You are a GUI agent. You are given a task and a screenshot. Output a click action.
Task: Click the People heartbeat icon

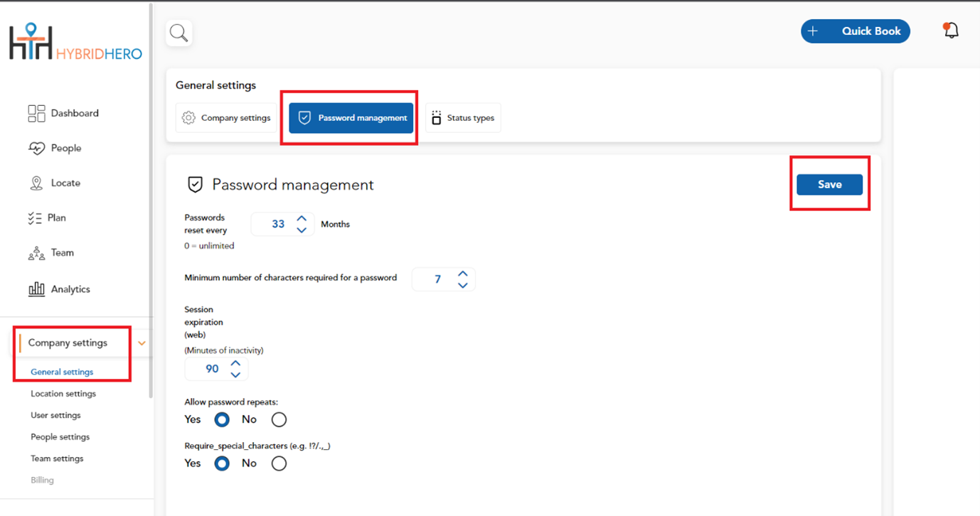pyautogui.click(x=36, y=148)
